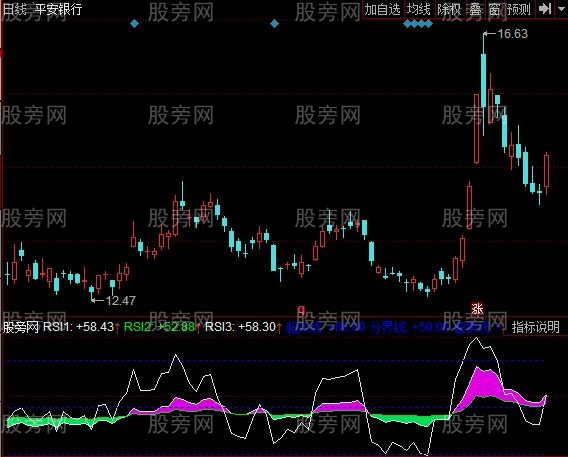
Task: Open the 指标说明 indicator description
Action: click(536, 327)
